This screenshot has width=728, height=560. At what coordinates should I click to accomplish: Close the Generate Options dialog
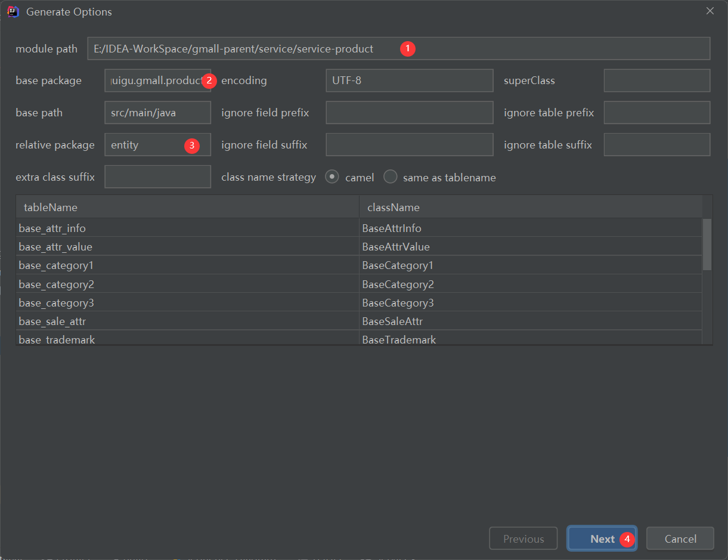pyautogui.click(x=710, y=11)
